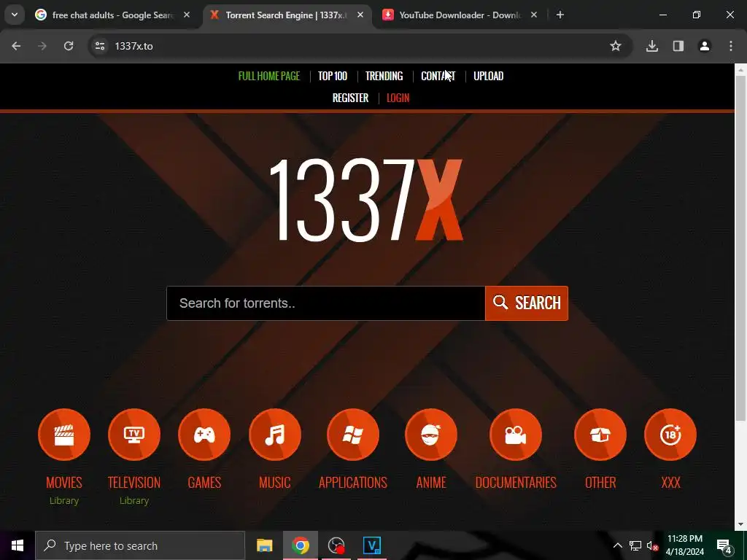Open the notification center icon

[x=725, y=545]
